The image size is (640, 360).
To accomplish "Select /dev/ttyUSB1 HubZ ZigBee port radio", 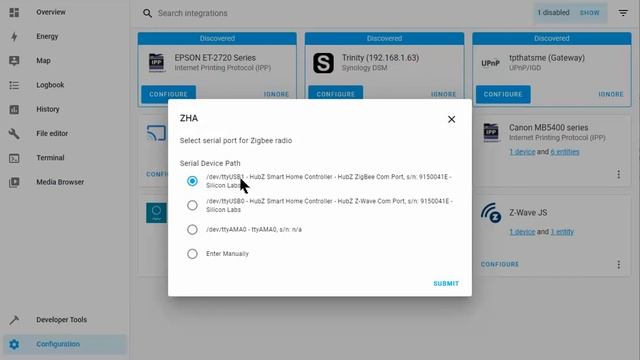I will [192, 181].
